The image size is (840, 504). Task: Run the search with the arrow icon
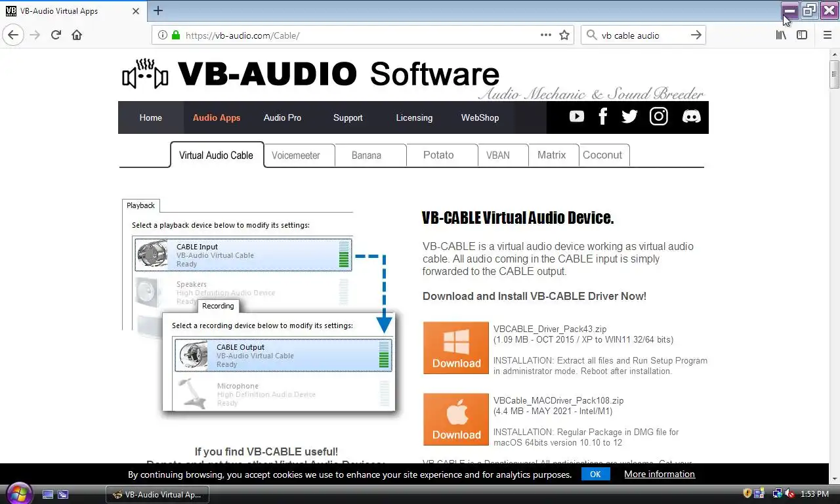696,35
